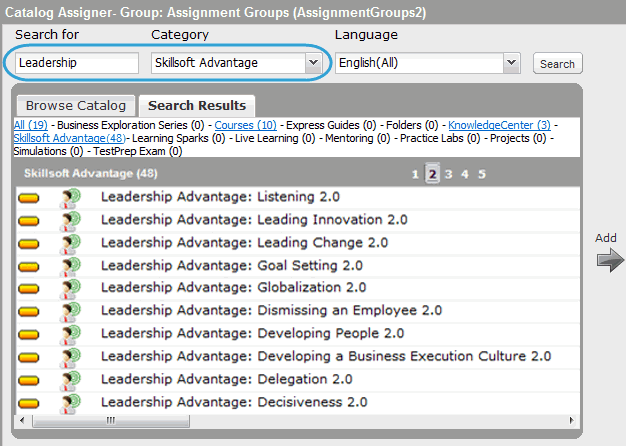This screenshot has height=446, width=626.
Task: Click the orange pill icon beside Developing People 2.0
Action: tap(28, 334)
